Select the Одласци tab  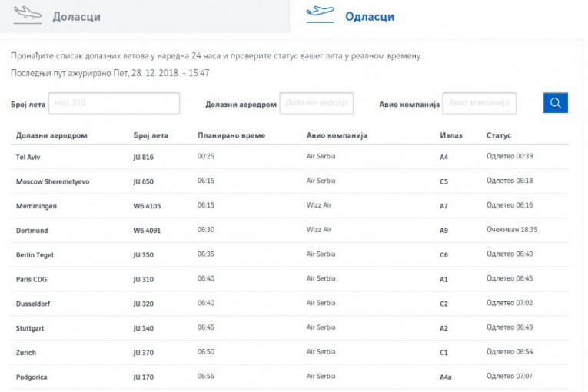pos(369,16)
